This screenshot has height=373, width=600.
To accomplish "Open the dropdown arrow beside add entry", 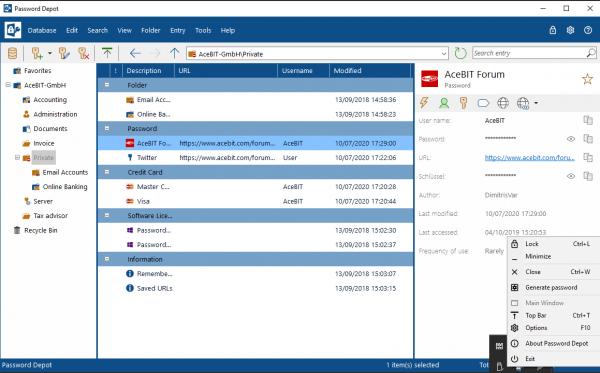I will (x=50, y=53).
